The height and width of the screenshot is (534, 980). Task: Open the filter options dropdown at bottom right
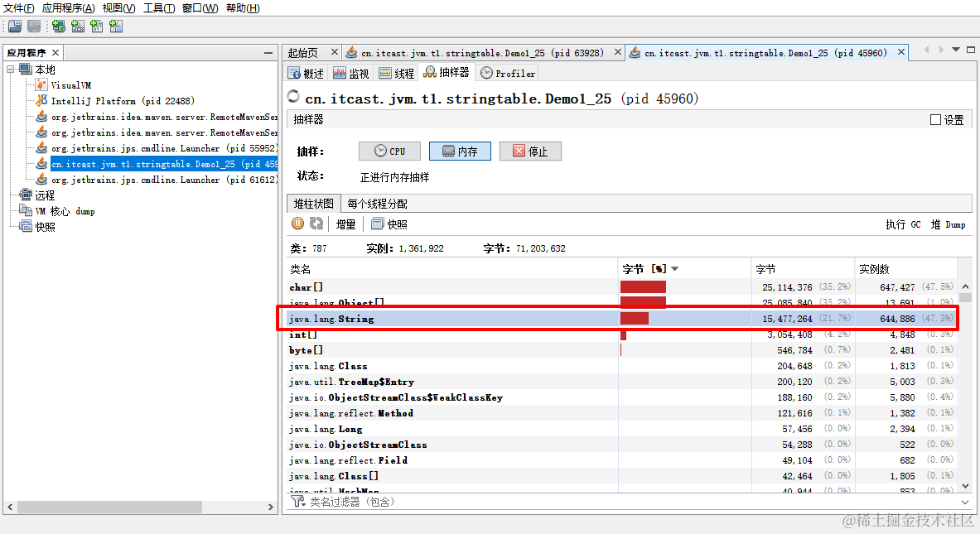click(966, 502)
